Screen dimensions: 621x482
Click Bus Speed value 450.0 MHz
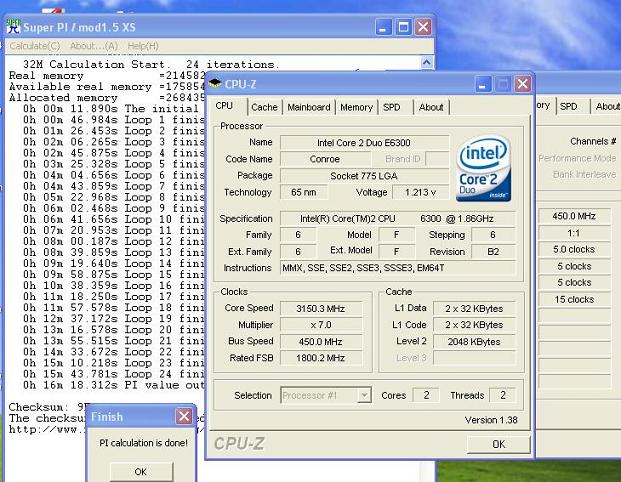tap(321, 341)
